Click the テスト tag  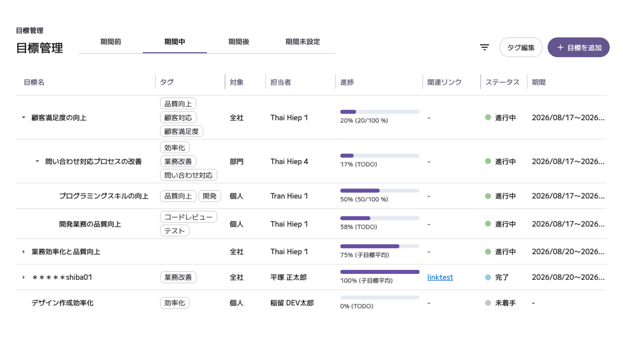point(175,231)
